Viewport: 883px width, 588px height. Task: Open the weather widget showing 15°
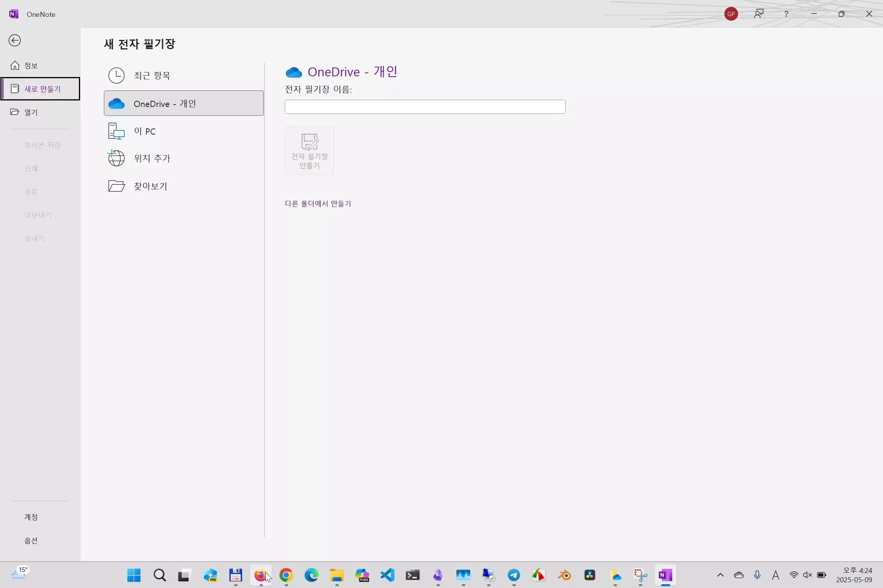[20, 573]
